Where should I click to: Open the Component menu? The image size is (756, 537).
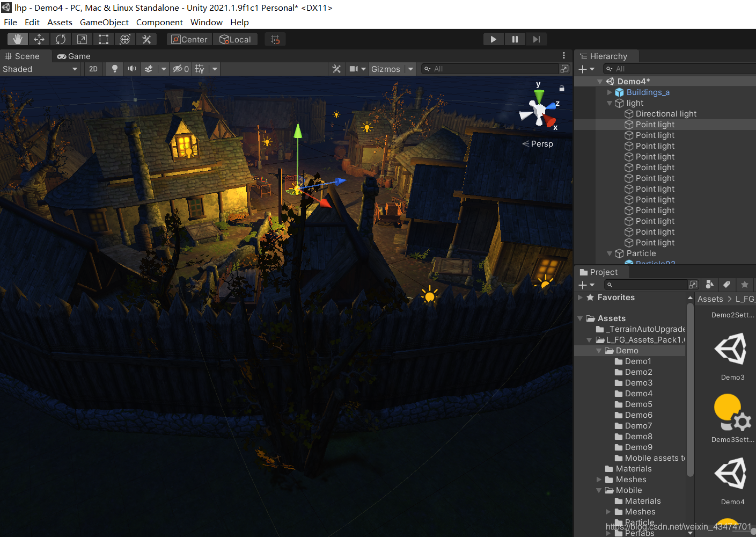(159, 22)
